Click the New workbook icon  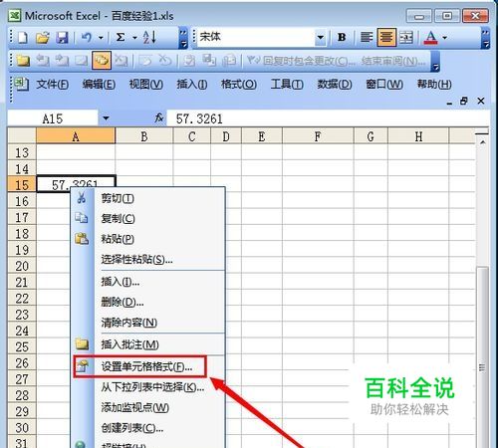(22, 38)
